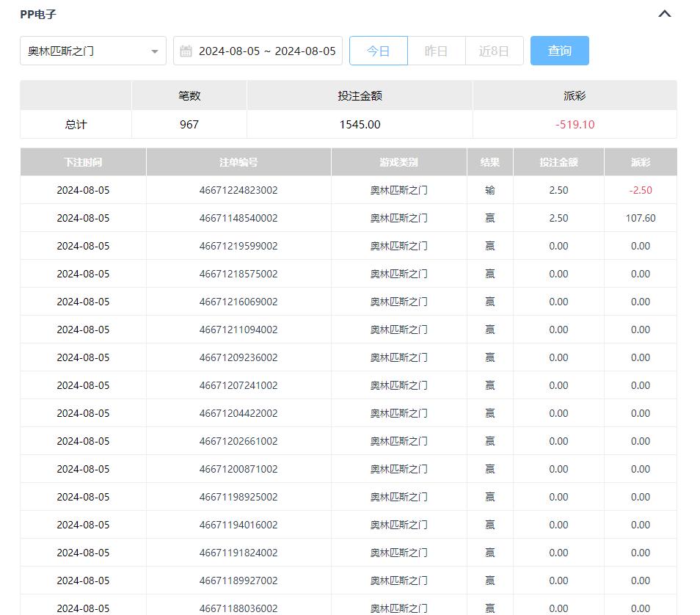The height and width of the screenshot is (615, 700).
Task: Click the 注单编号 column header
Action: point(238,162)
